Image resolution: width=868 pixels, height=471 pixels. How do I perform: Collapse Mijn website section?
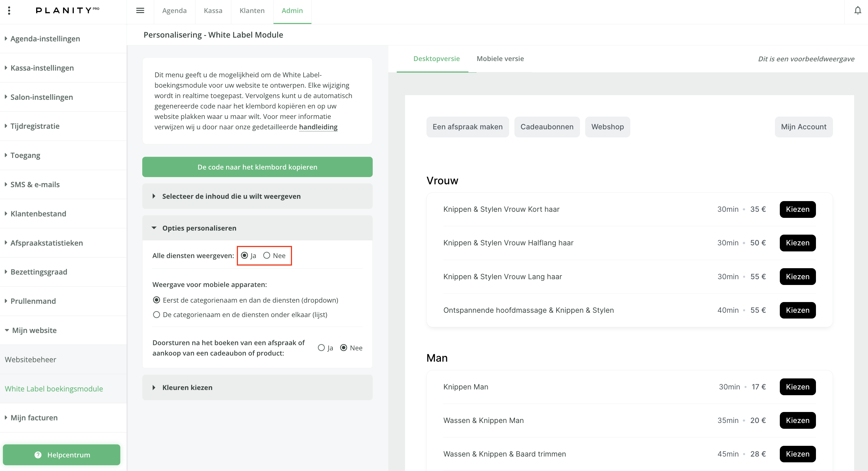tap(63, 330)
